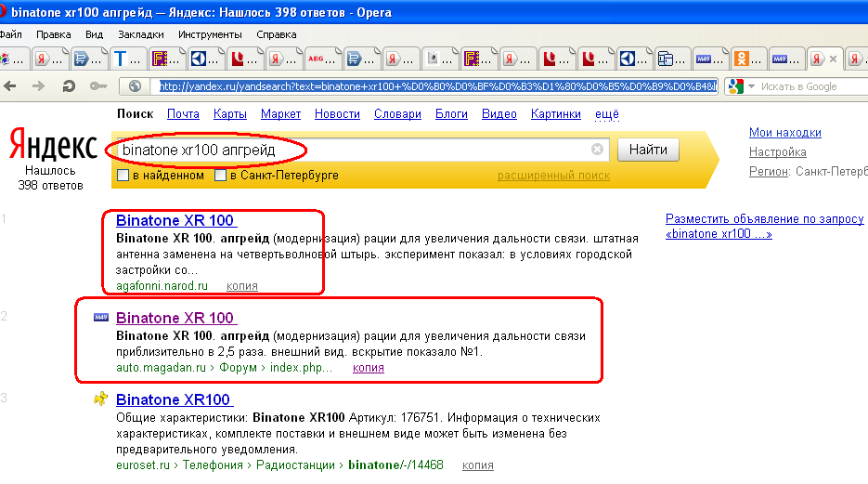Switch to the orange Odnoklassniki tab
Viewport: 868px width, 484px height.
[742, 59]
